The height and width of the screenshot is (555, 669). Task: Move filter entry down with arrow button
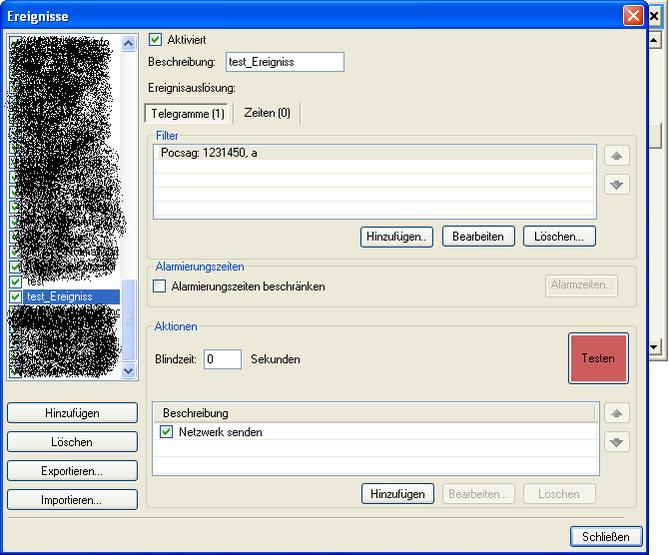(617, 184)
